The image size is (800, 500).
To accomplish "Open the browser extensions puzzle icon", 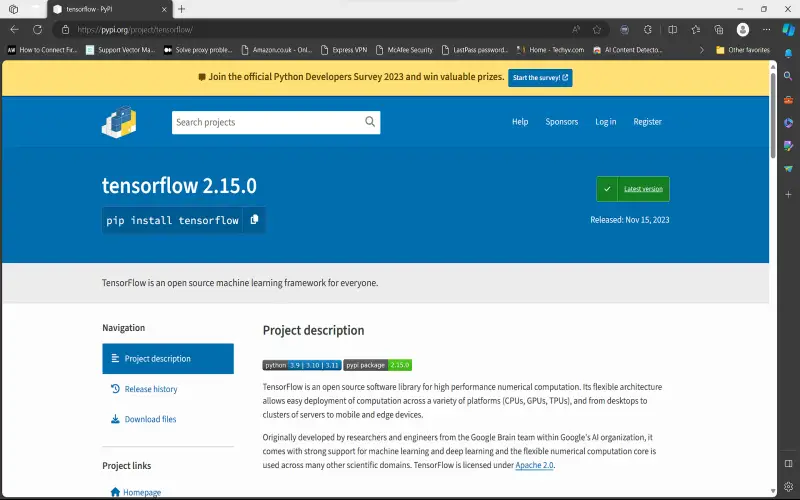I will coord(647,30).
